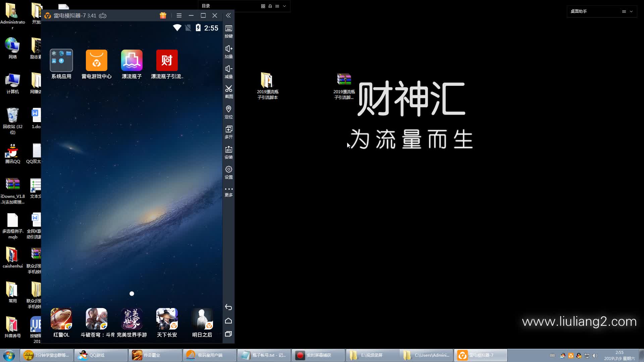Select the Administrator folder on desktop

[13, 16]
